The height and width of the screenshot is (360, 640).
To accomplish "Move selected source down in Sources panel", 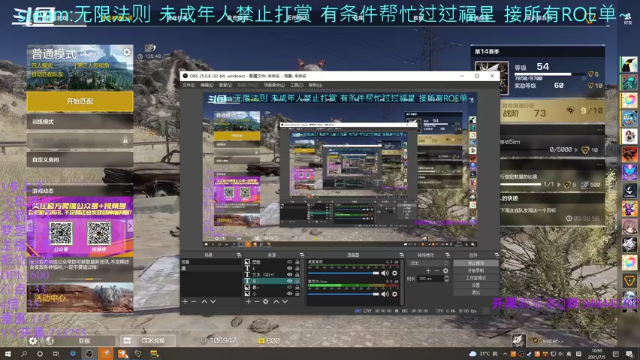I will (x=285, y=301).
